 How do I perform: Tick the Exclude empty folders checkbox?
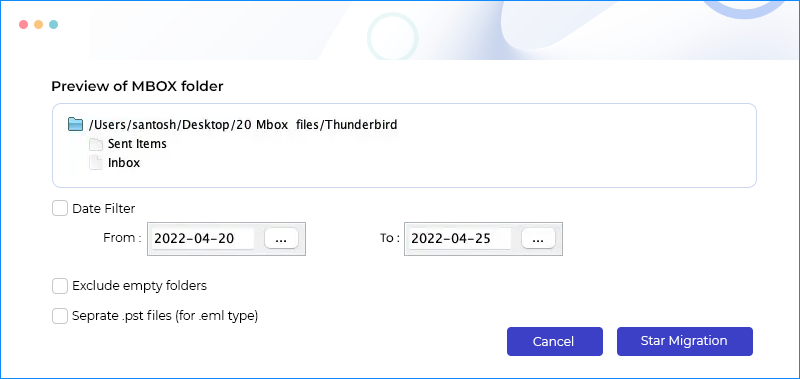point(60,286)
